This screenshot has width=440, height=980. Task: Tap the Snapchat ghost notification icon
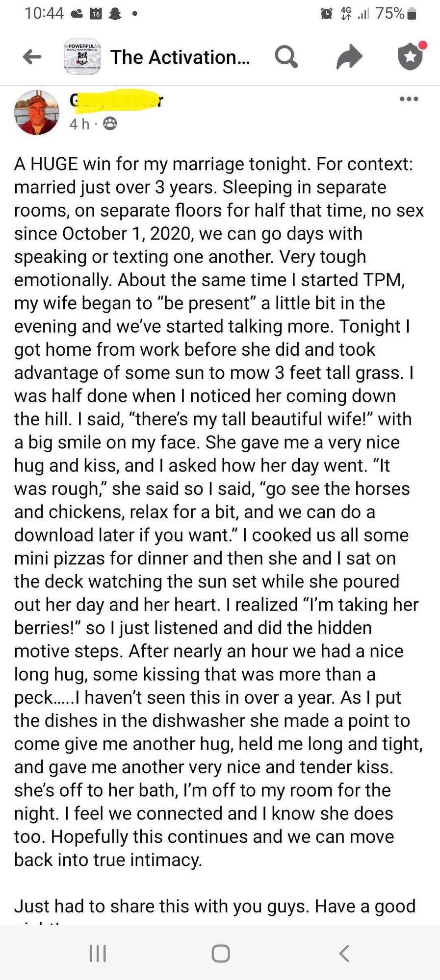coord(115,14)
